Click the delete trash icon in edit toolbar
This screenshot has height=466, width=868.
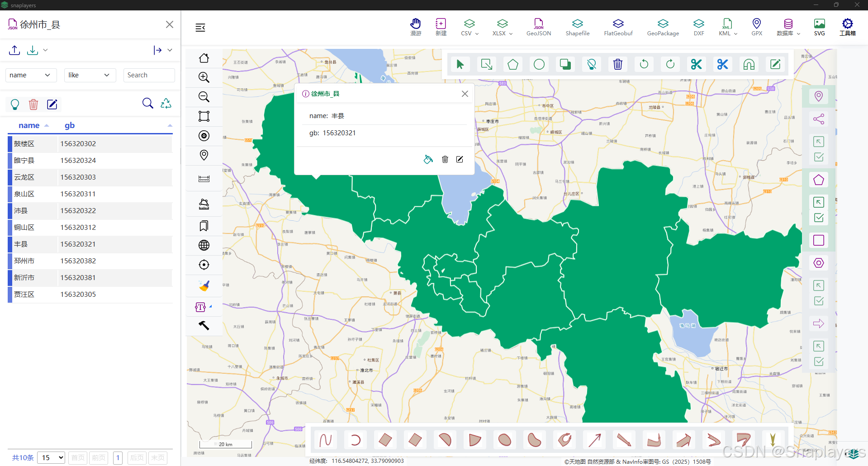(618, 64)
